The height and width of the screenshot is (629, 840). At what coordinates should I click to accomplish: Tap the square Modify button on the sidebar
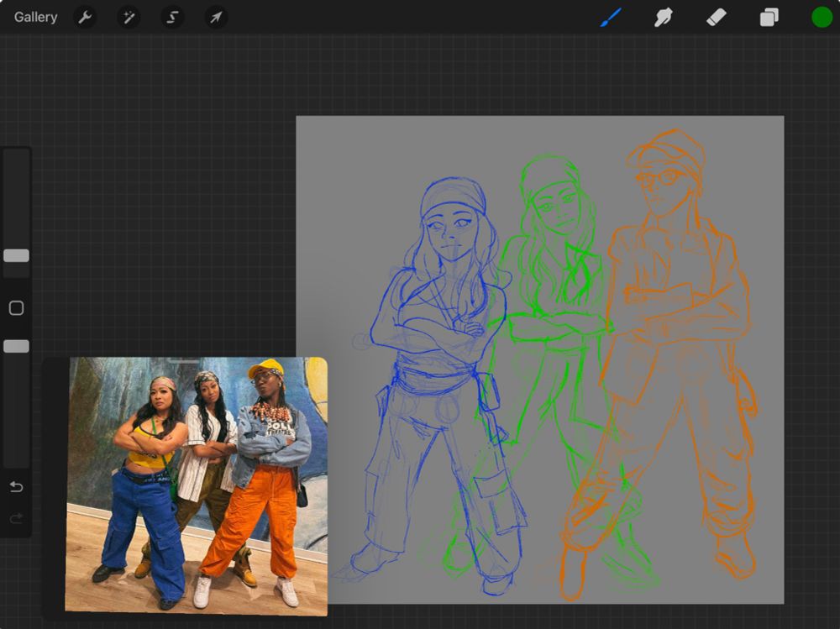tap(15, 309)
